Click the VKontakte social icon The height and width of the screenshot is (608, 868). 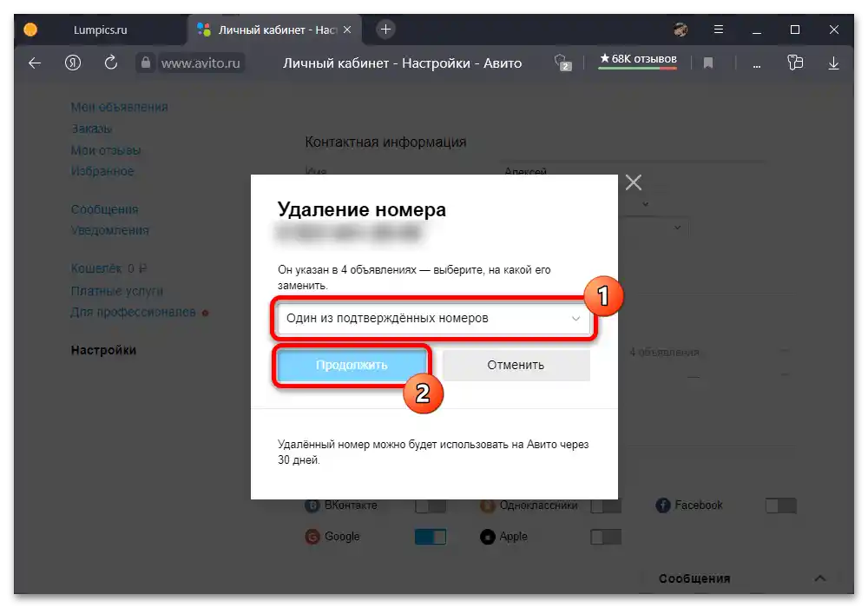point(312,505)
